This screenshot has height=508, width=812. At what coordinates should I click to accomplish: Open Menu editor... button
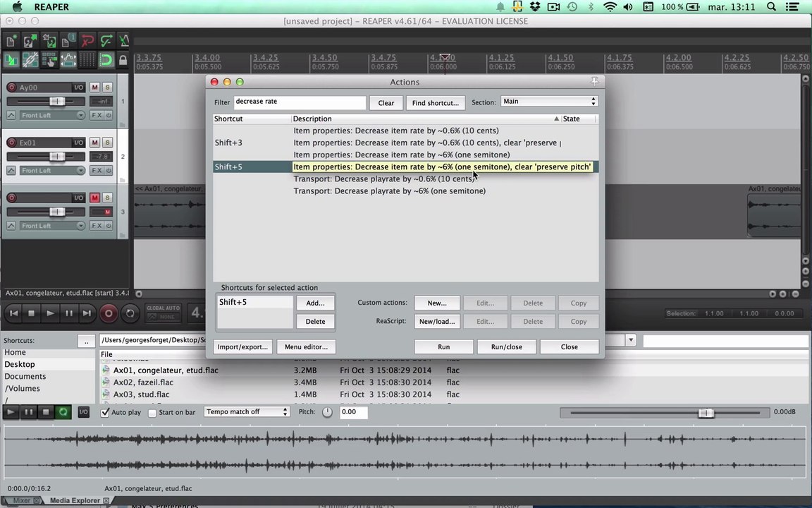(306, 347)
